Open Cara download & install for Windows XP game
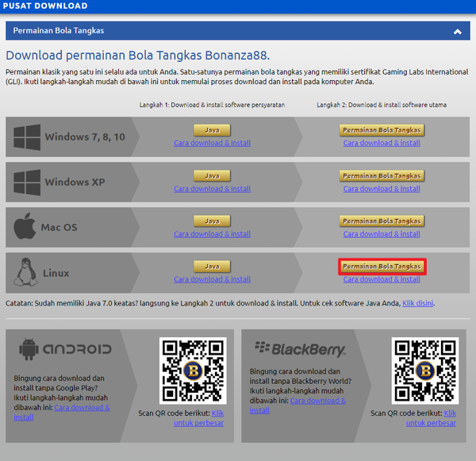476x461 pixels. (382, 189)
